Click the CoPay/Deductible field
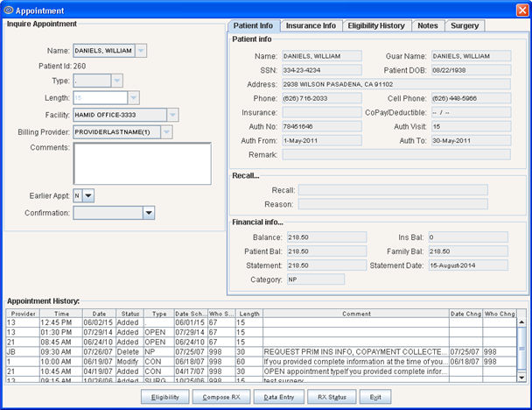This screenshot has width=532, height=410. (x=471, y=112)
